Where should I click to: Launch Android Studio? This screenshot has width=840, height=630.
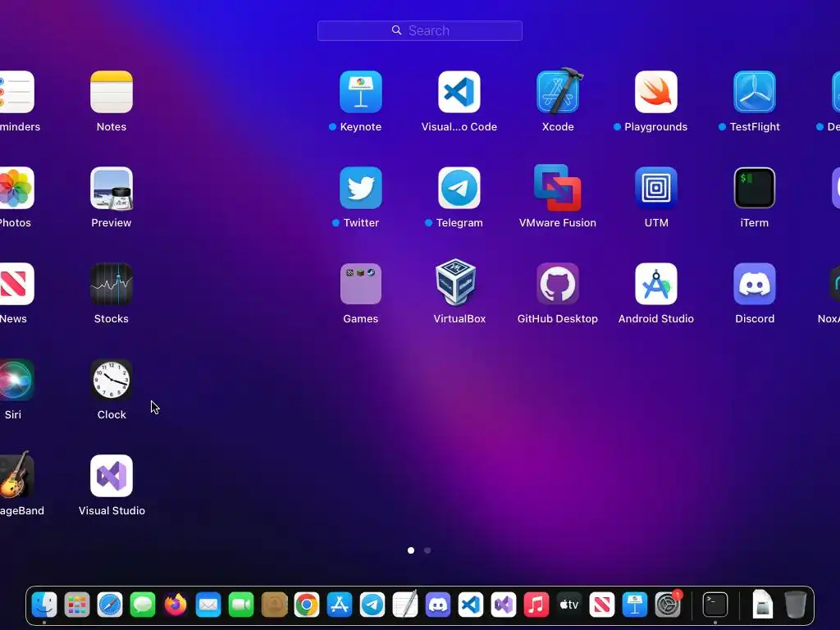(656, 284)
